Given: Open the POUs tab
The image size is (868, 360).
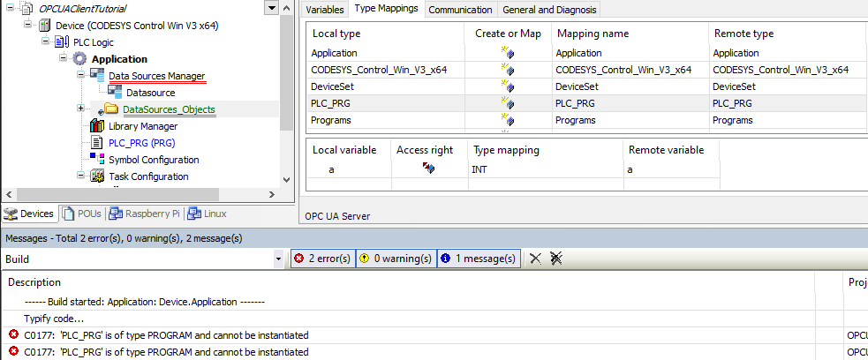Looking at the screenshot, I should click(84, 214).
